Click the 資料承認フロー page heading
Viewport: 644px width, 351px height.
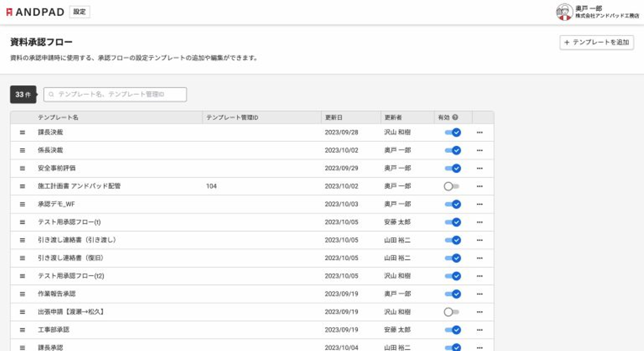[41, 43]
